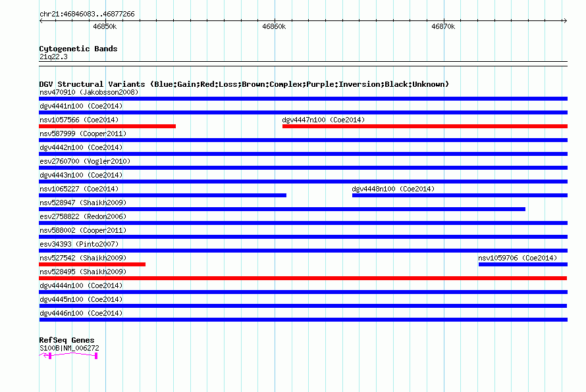Click the DGV Structural Variants track title
586x392 pixels.
click(244, 84)
